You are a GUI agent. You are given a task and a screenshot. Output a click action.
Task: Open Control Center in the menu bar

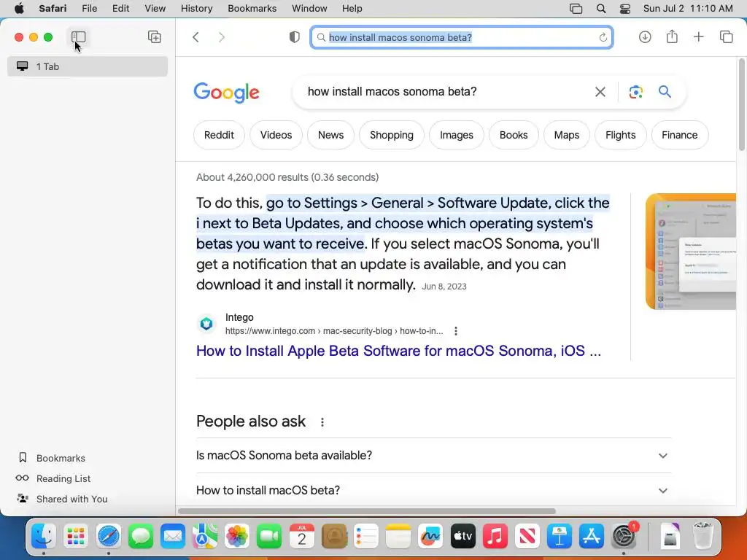point(625,9)
